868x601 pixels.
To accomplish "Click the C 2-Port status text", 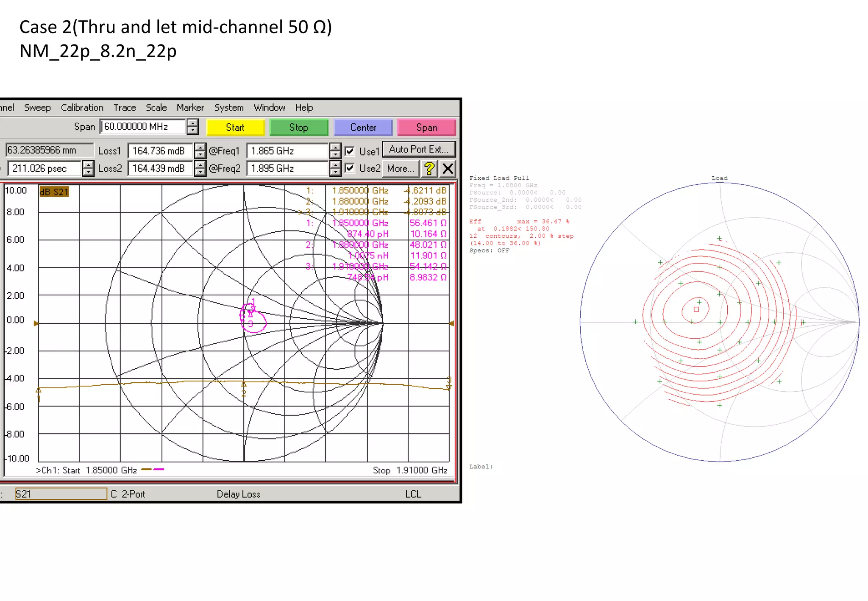I will (128, 494).
